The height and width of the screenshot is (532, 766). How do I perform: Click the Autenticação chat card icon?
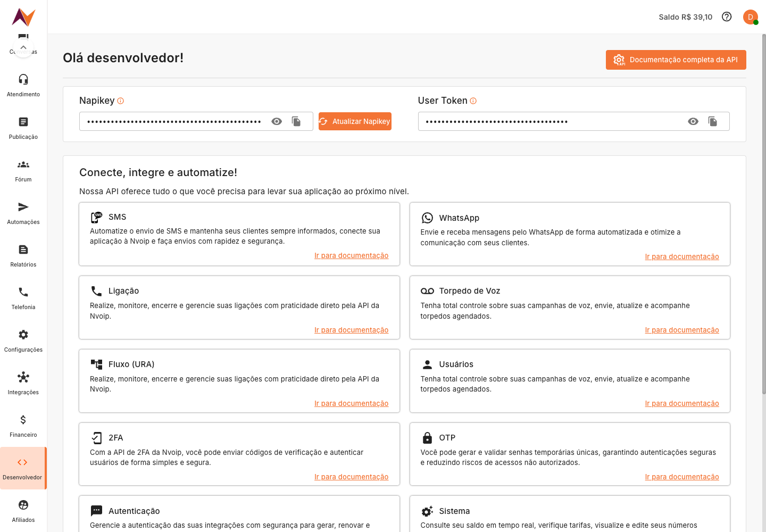click(96, 511)
